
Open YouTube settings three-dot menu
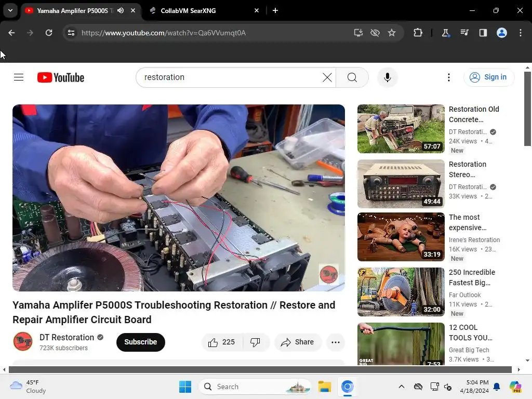click(448, 77)
